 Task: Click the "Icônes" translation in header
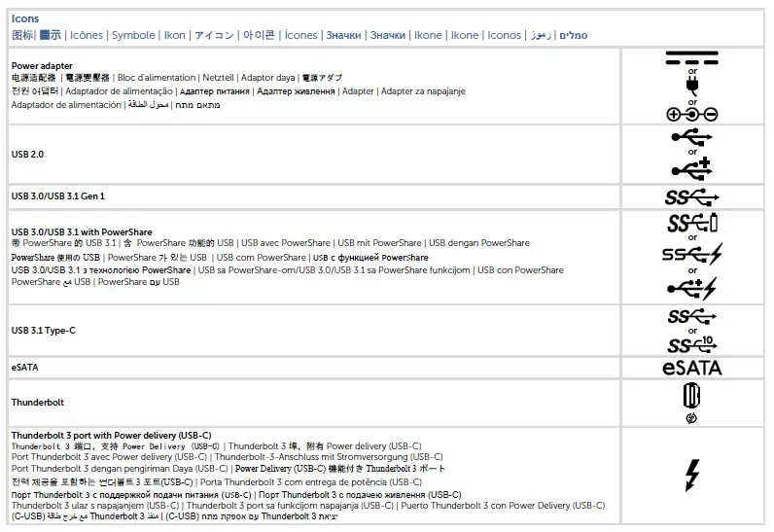87,36
